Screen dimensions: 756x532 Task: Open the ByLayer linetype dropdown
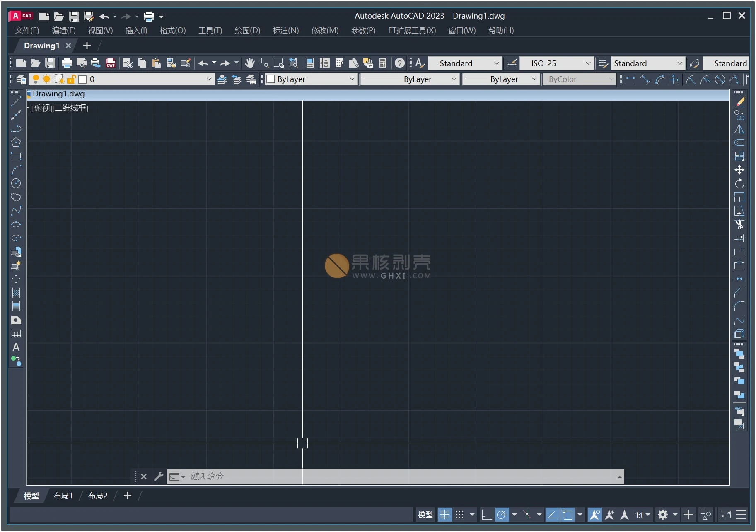coord(410,79)
